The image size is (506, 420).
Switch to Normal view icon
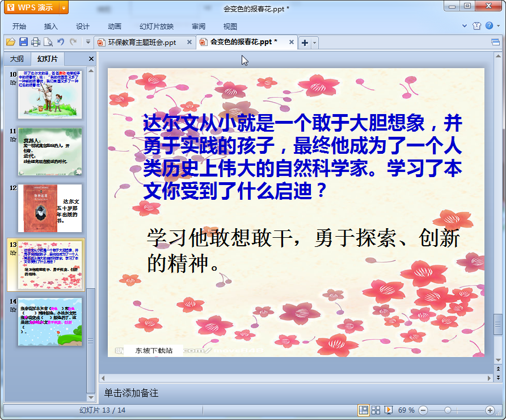click(364, 410)
